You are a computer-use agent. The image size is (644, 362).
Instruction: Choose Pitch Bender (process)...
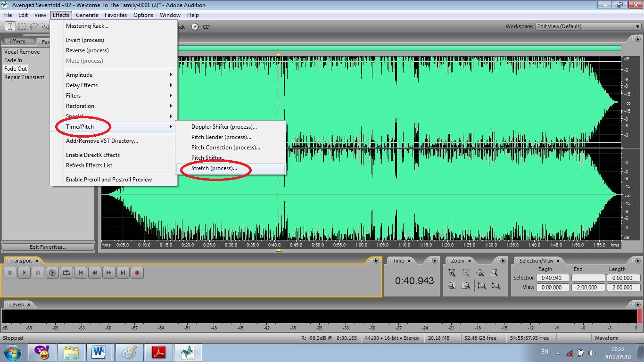(x=231, y=137)
